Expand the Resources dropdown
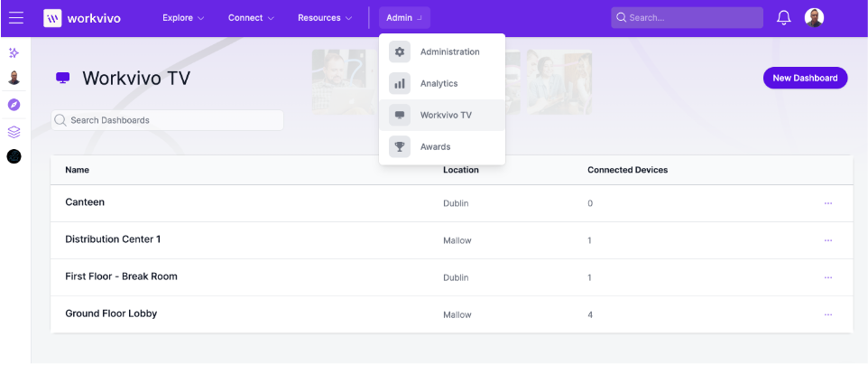The height and width of the screenshot is (365, 868). tap(325, 18)
